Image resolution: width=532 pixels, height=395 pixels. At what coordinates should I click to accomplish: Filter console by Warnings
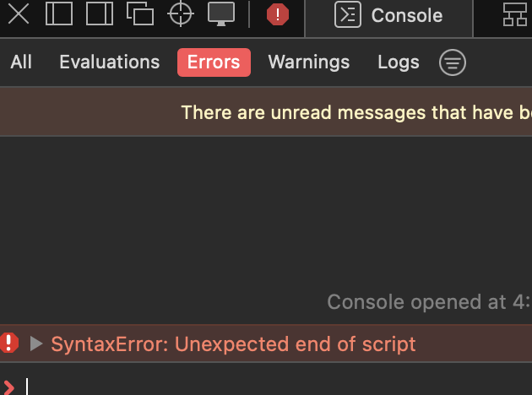click(309, 62)
